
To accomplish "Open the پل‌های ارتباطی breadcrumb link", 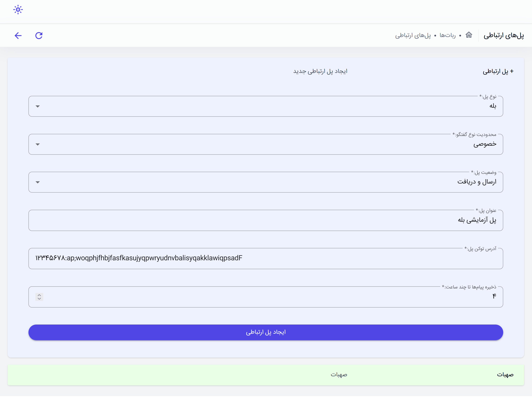I will tap(413, 36).
